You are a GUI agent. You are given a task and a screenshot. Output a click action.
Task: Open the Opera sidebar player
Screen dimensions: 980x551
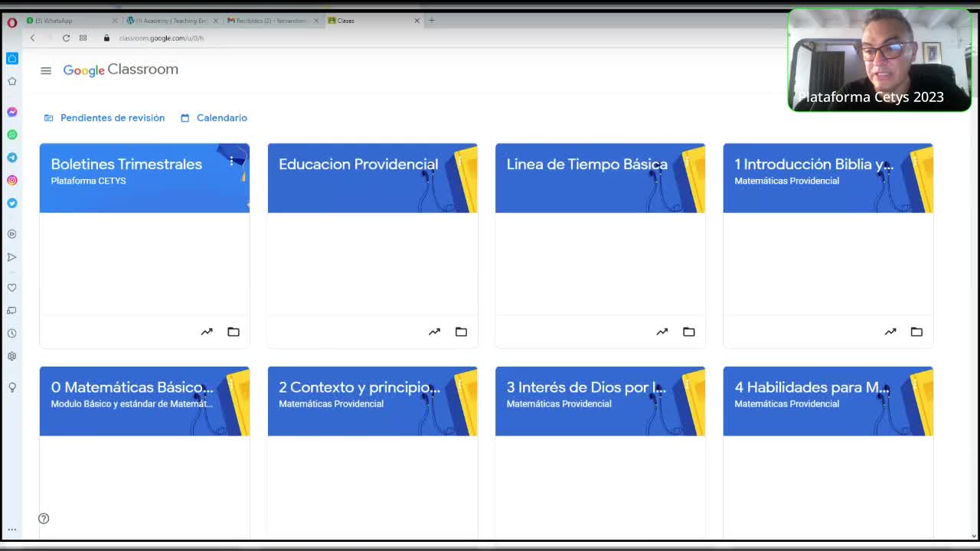tap(12, 234)
